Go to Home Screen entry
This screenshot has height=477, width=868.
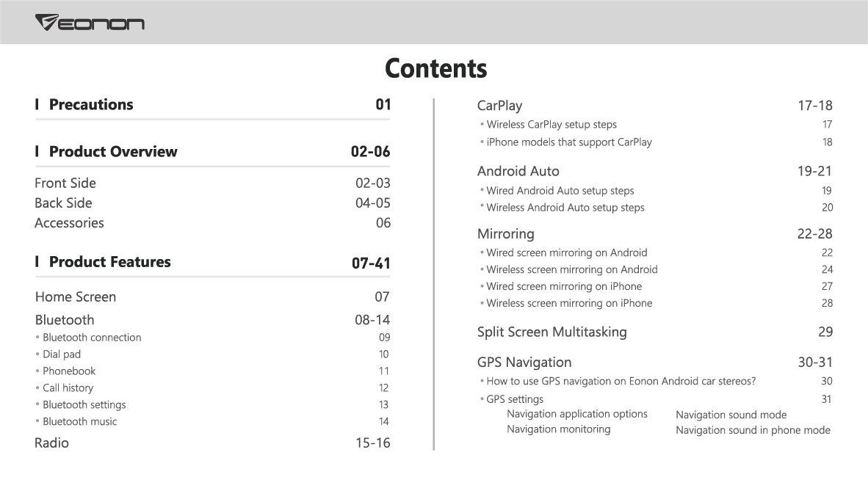click(76, 297)
